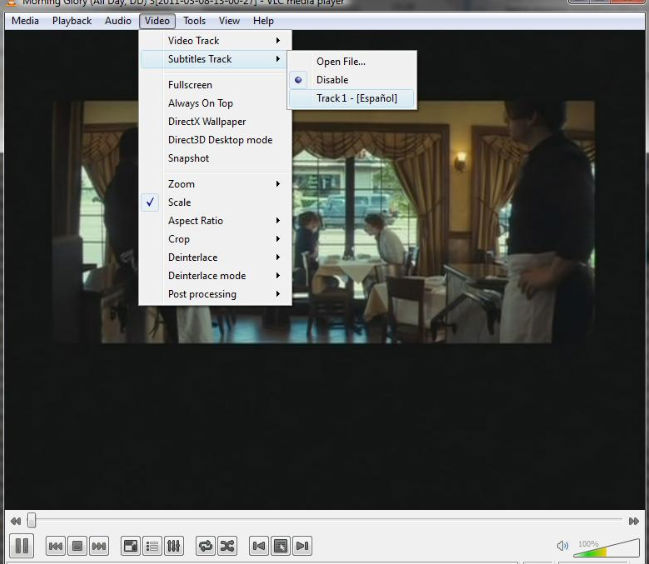Take a Snapshot of the video

215,158
